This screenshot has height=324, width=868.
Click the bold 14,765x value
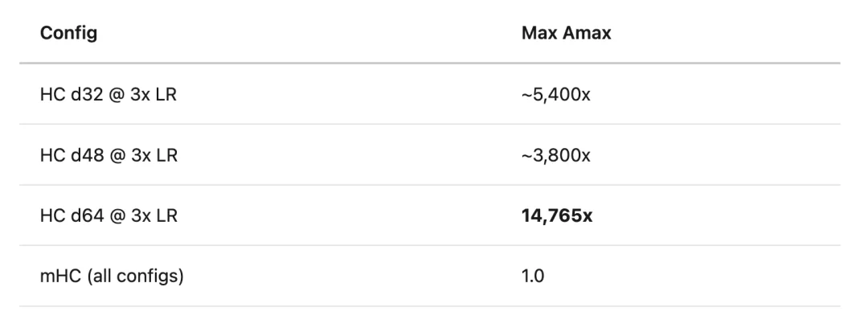[x=557, y=215]
